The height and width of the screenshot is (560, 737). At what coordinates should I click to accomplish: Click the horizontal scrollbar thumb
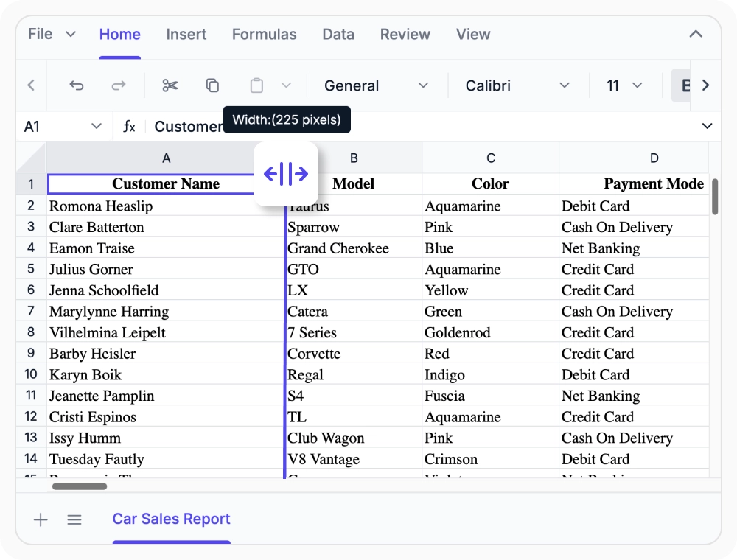pyautogui.click(x=80, y=486)
